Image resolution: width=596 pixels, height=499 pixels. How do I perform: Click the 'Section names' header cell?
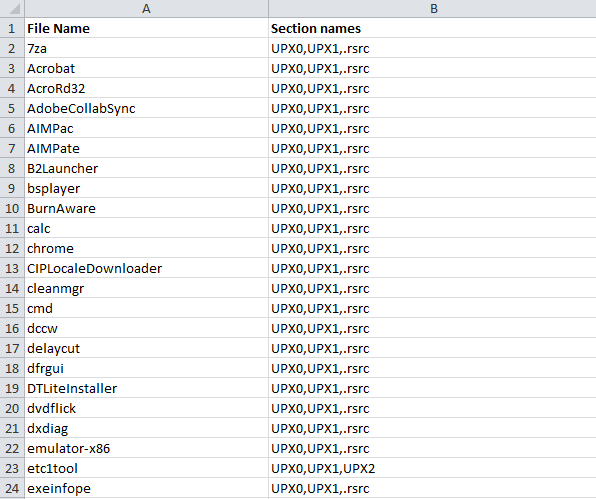pos(432,28)
